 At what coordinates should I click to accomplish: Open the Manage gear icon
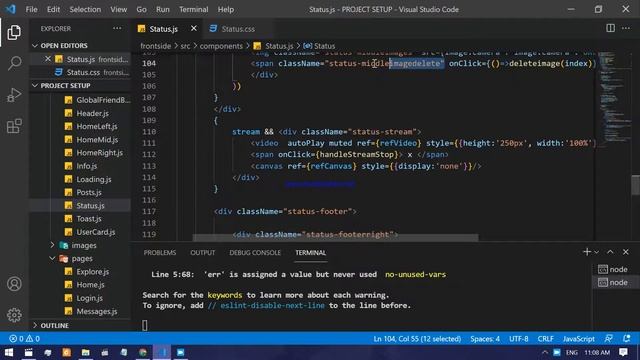[x=14, y=315]
